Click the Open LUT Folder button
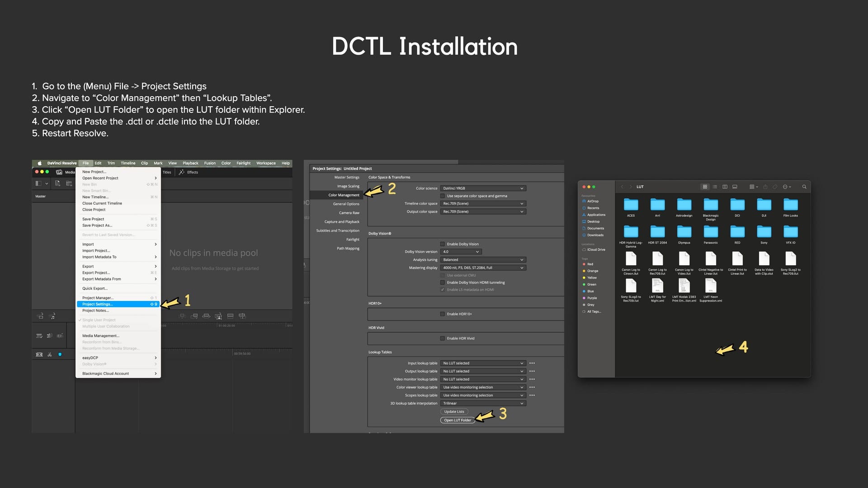868x488 pixels. 457,420
